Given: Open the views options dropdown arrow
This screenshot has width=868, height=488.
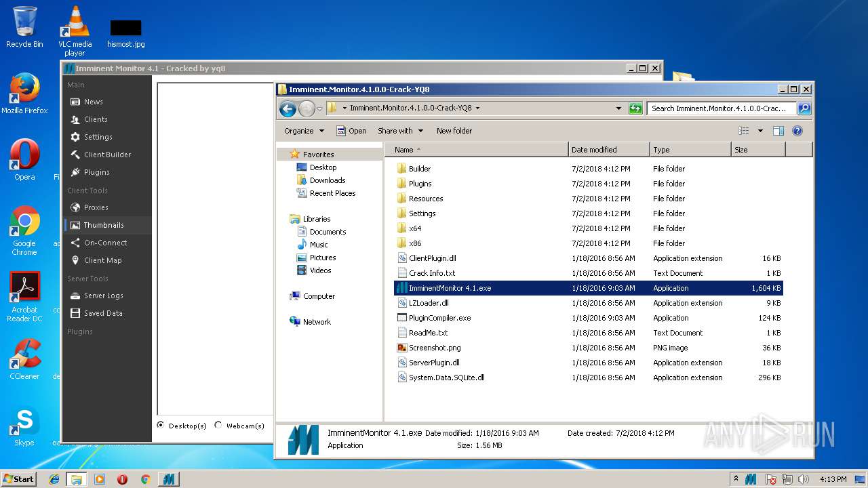Looking at the screenshot, I should tap(760, 131).
